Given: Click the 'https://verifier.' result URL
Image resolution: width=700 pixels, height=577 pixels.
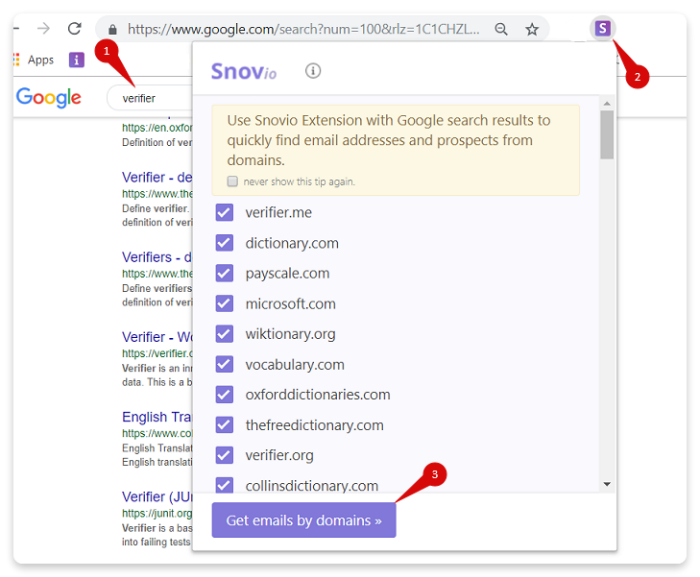Looking at the screenshot, I should pyautogui.click(x=157, y=353).
